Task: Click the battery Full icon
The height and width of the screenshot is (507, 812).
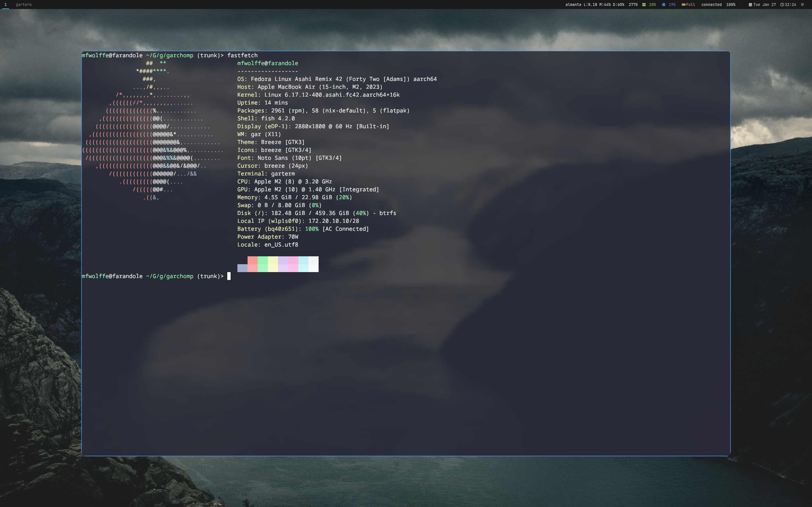Action: 683,5
